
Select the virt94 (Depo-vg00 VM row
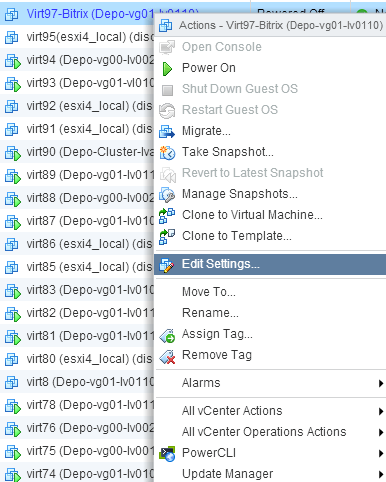(77, 60)
